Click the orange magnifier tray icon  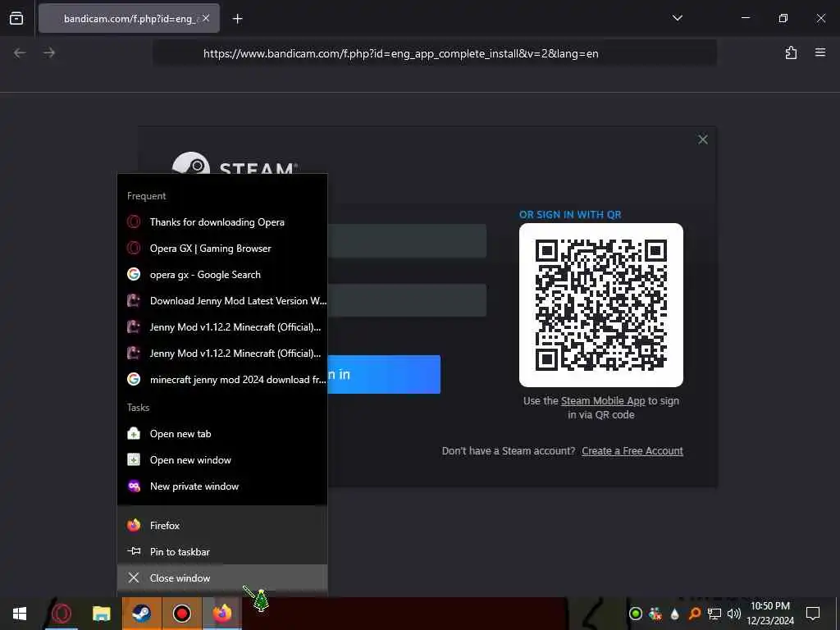[694, 614]
